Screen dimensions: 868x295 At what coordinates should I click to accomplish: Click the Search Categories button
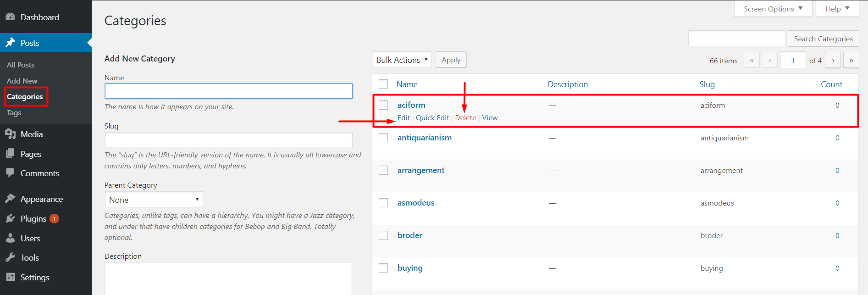point(823,39)
